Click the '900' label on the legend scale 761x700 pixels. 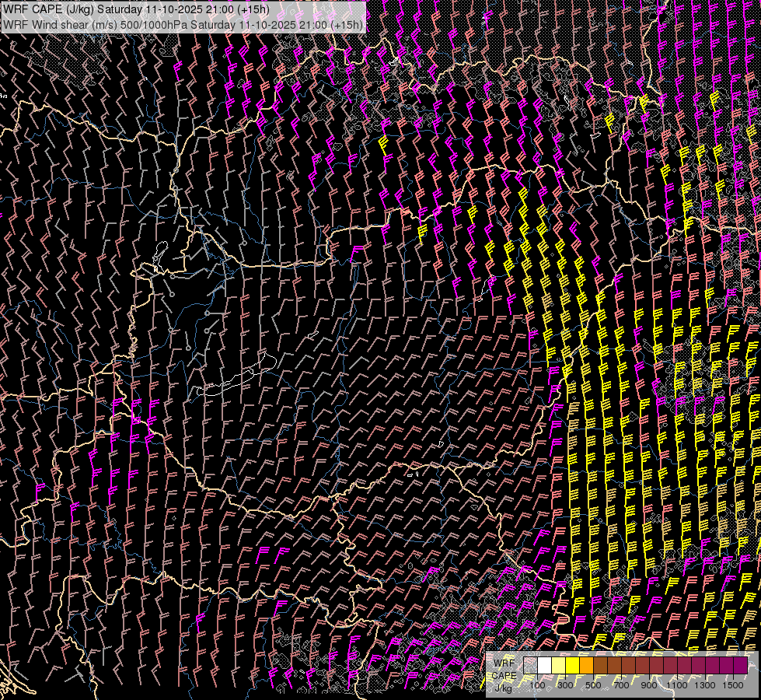click(649, 685)
